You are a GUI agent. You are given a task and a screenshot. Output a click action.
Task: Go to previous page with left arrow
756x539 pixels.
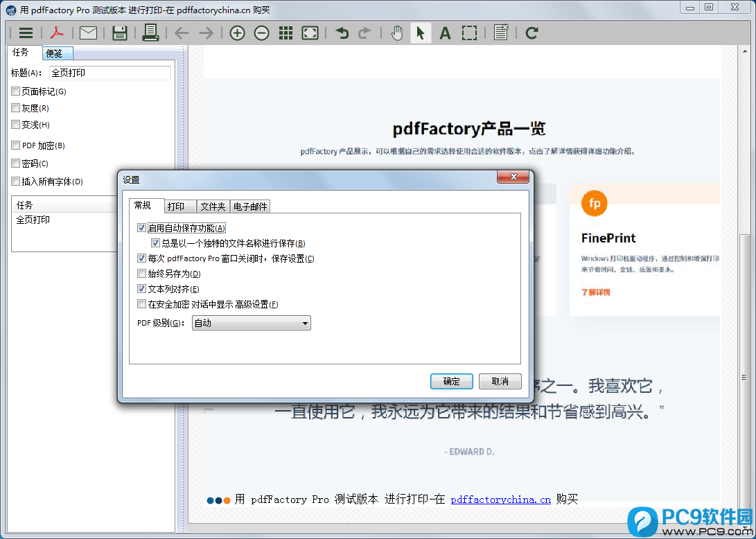[182, 33]
